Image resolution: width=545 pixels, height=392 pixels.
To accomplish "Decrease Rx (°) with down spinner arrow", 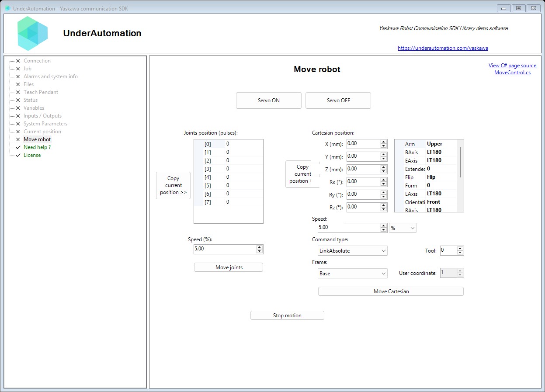I will [384, 184].
